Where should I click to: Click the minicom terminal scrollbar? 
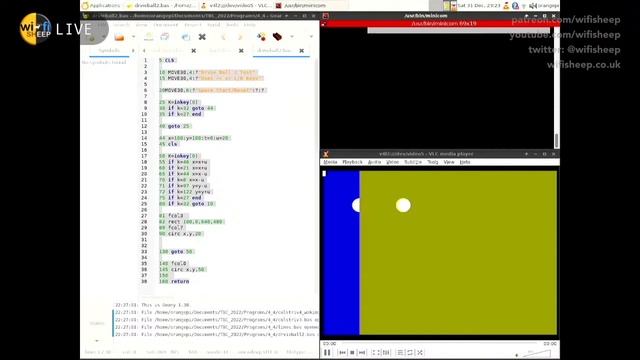tap(556, 140)
